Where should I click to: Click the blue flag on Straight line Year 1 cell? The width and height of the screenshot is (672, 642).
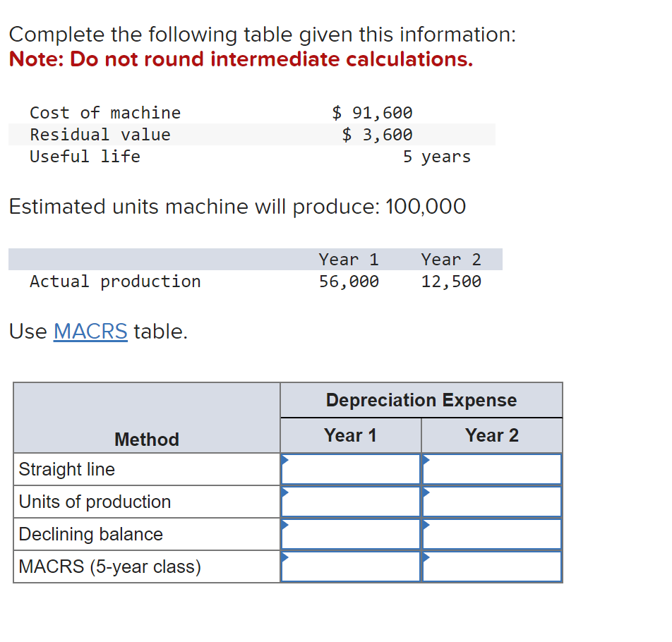(x=285, y=461)
